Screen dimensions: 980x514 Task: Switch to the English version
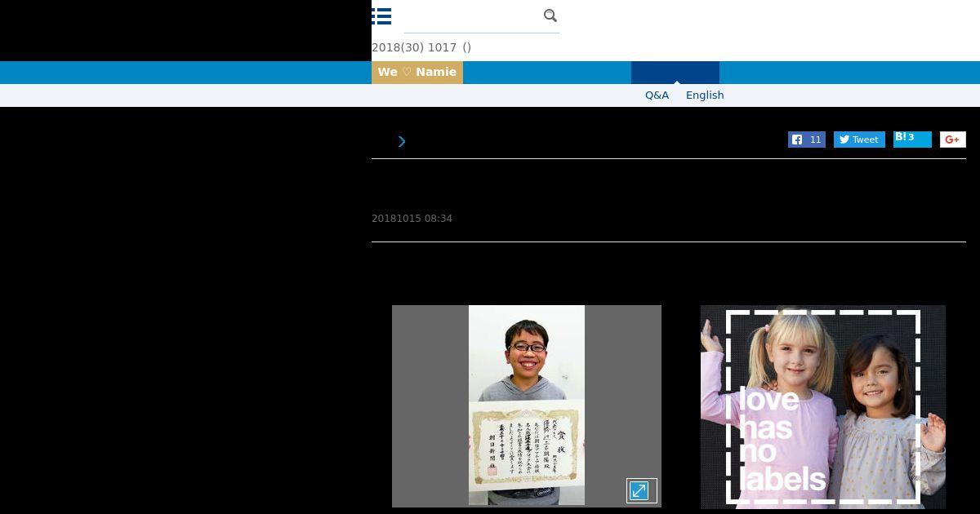click(705, 95)
